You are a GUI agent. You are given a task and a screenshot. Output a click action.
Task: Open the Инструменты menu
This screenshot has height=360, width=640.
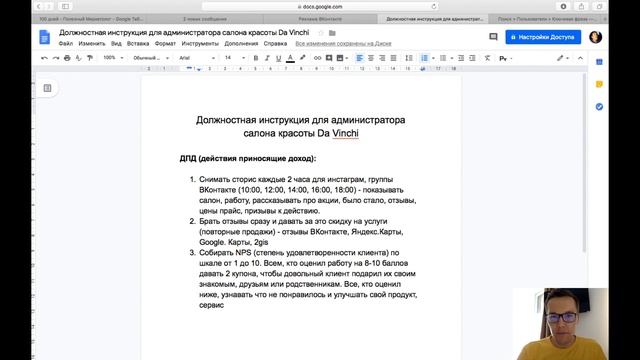coord(200,43)
